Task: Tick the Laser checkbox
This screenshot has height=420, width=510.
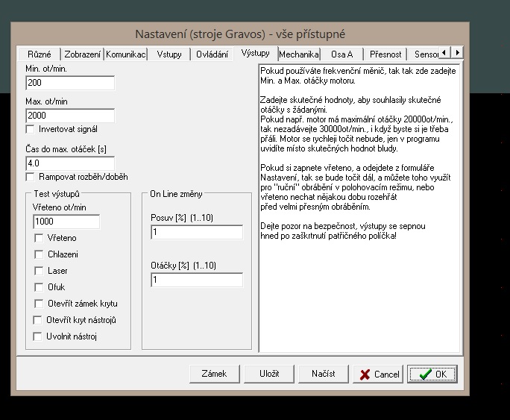Action: point(40,271)
